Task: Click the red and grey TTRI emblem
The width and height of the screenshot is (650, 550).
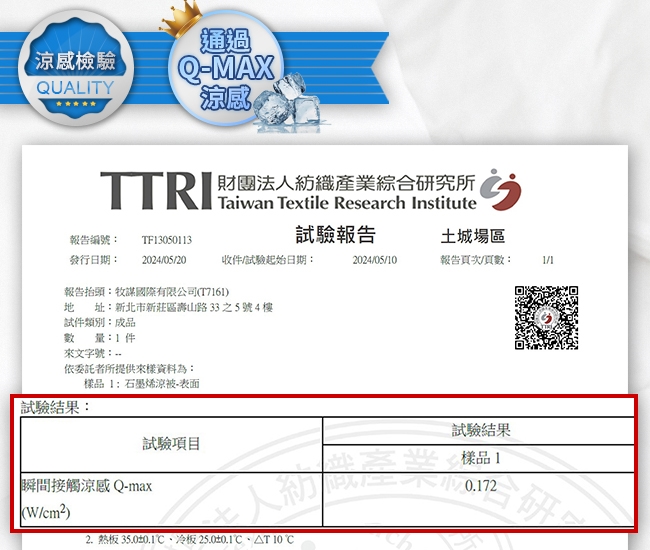Action: 501,187
